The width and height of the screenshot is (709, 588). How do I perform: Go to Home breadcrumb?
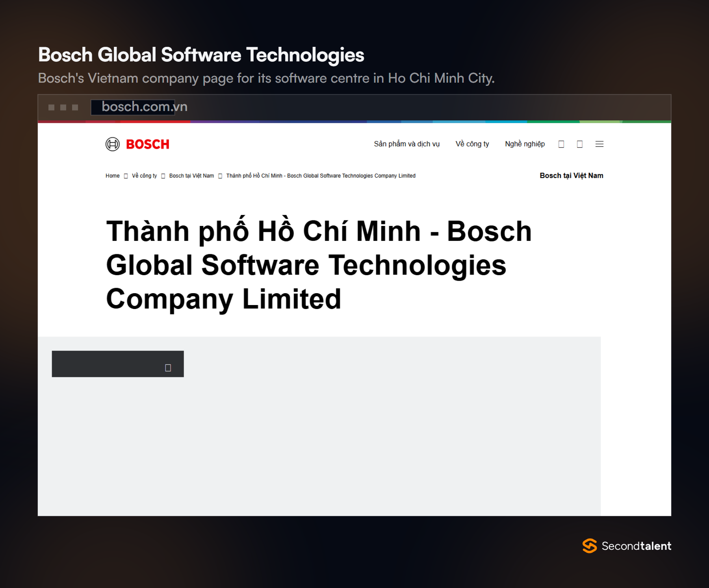click(113, 176)
